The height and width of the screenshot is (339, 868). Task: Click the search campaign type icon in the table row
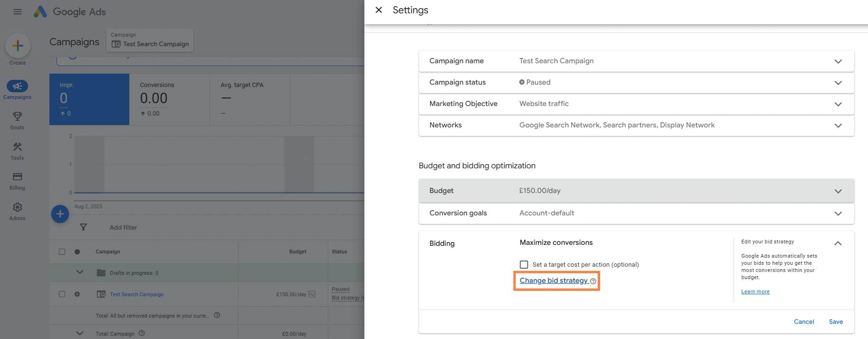coord(101,294)
